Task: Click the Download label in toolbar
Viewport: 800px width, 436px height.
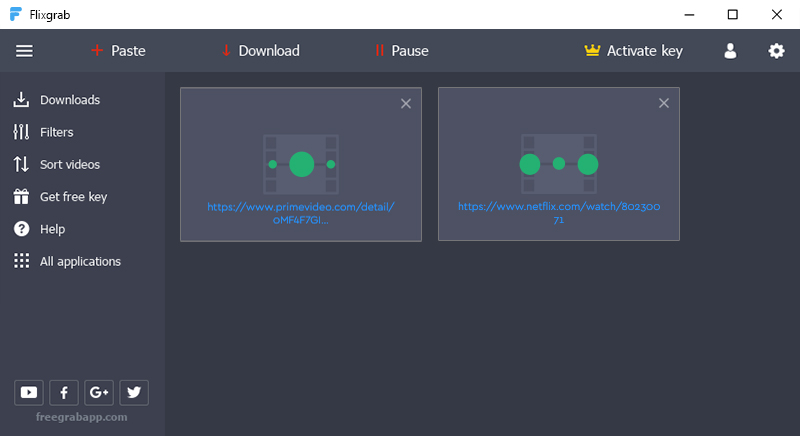Action: coord(269,50)
